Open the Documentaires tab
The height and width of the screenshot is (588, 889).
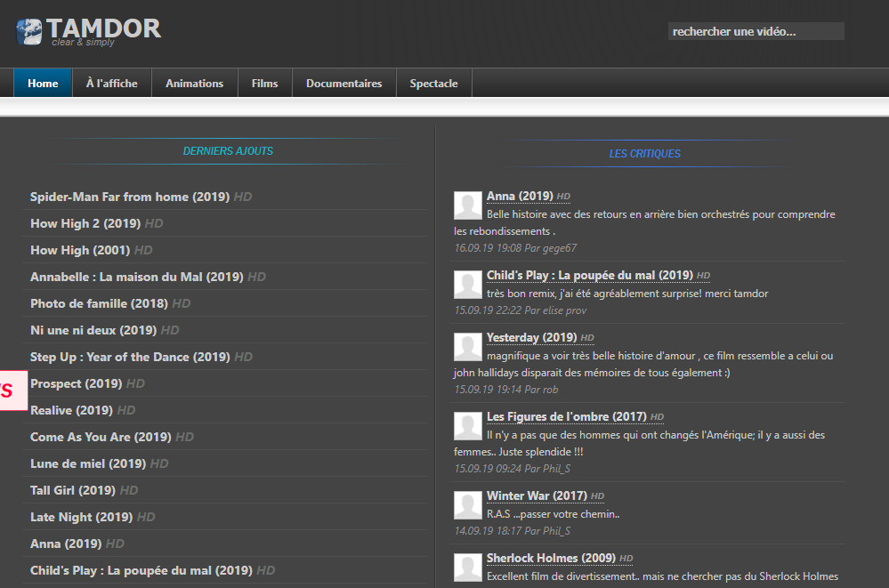point(344,84)
